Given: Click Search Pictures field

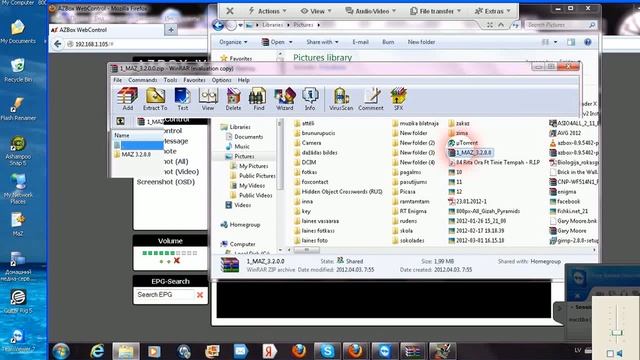Looking at the screenshot, I should point(560,25).
